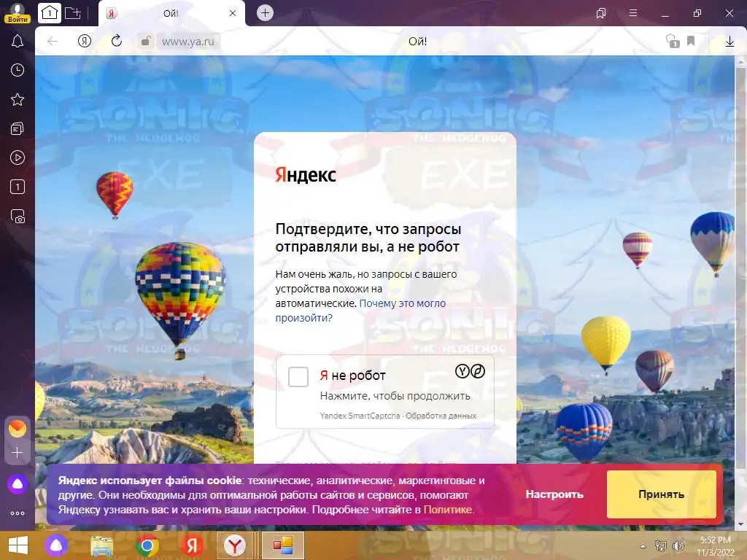Click the Yandex SmartCaptcha logo icons
The height and width of the screenshot is (560, 747).
point(471,371)
